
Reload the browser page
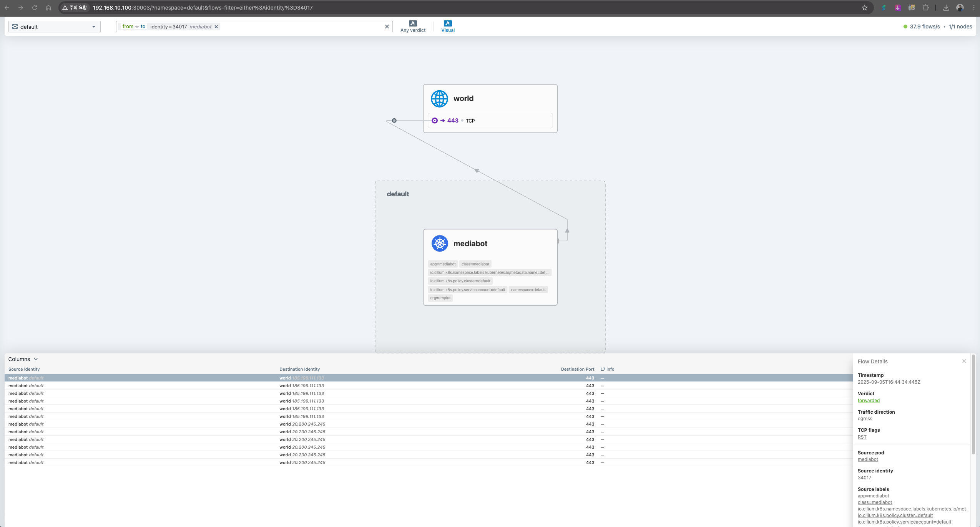coord(35,8)
